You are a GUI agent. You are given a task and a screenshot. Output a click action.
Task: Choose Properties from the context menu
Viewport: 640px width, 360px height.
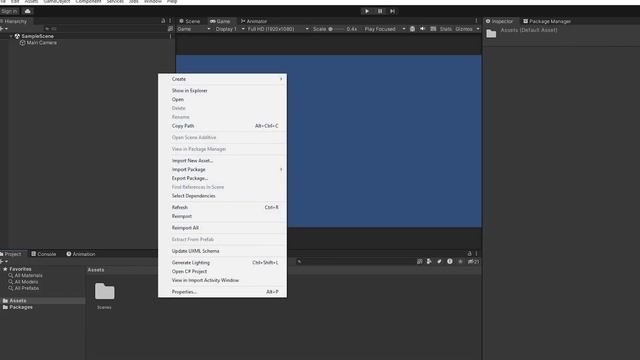pos(222,292)
